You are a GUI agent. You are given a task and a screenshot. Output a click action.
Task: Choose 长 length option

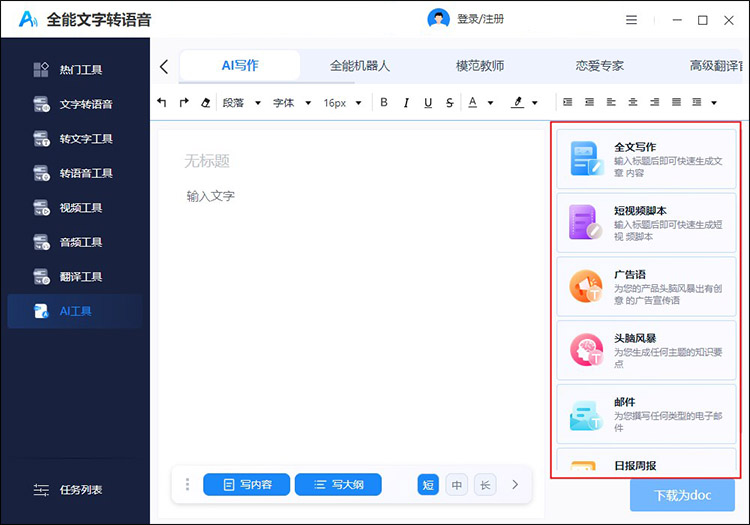[485, 485]
